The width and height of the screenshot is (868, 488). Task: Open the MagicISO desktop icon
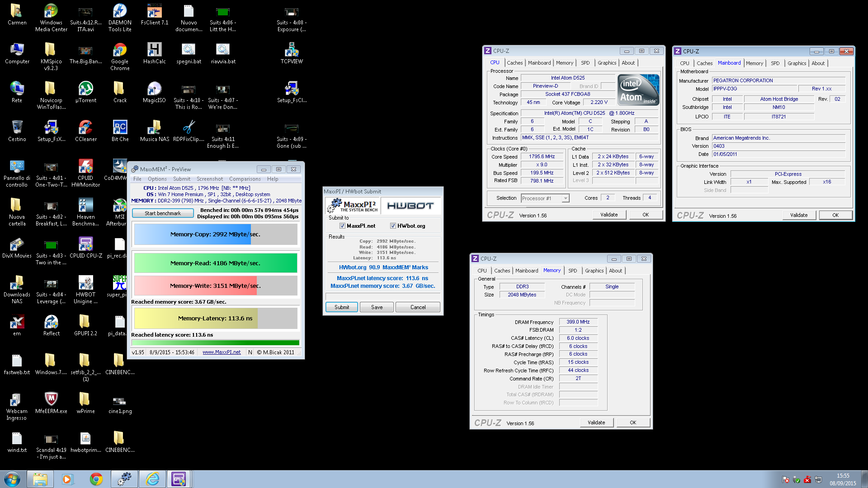(x=154, y=92)
